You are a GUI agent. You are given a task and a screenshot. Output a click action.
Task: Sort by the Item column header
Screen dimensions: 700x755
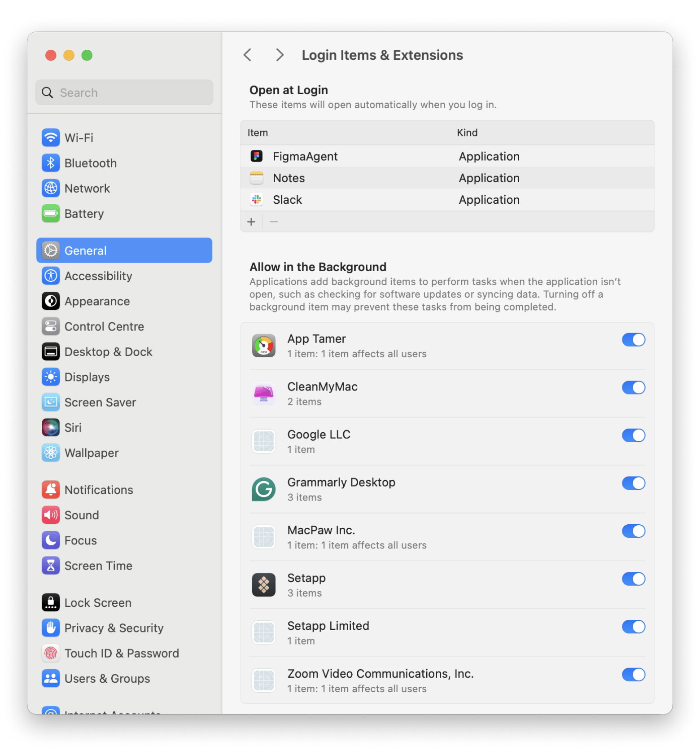(258, 132)
